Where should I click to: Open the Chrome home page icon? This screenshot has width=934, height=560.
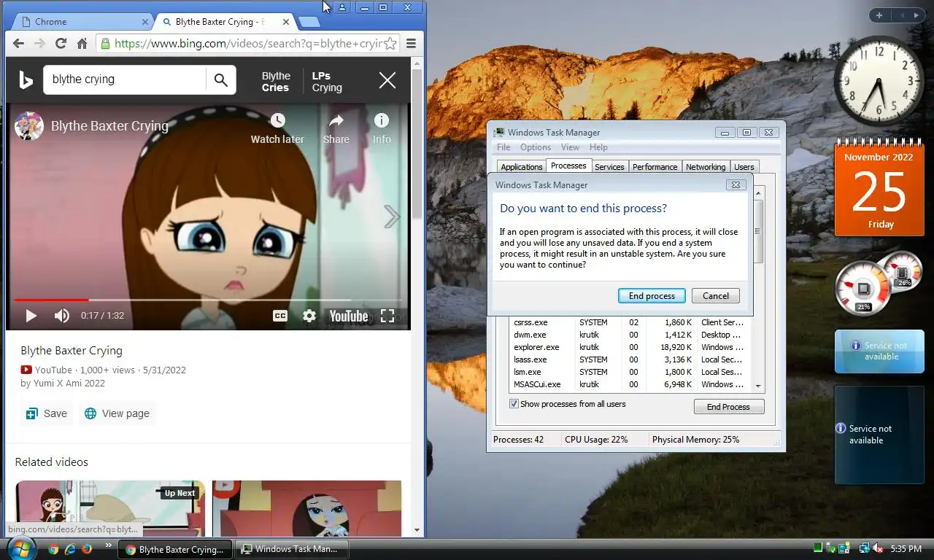pyautogui.click(x=82, y=44)
